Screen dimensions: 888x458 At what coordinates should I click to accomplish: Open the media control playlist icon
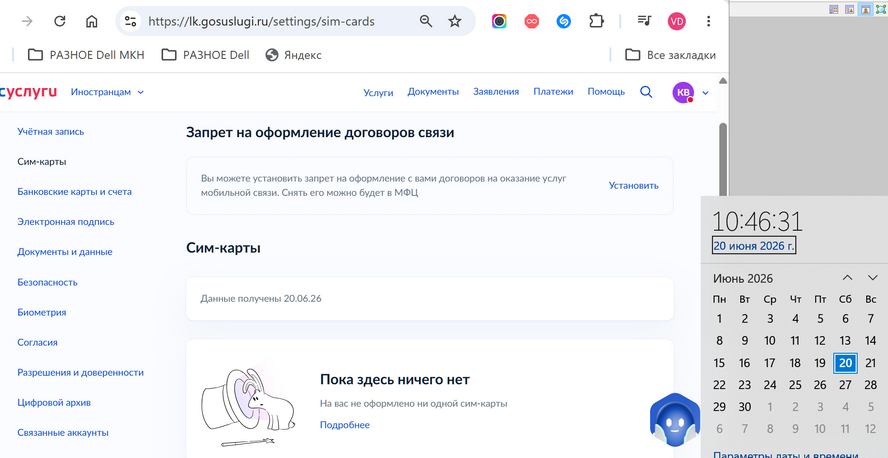[644, 22]
